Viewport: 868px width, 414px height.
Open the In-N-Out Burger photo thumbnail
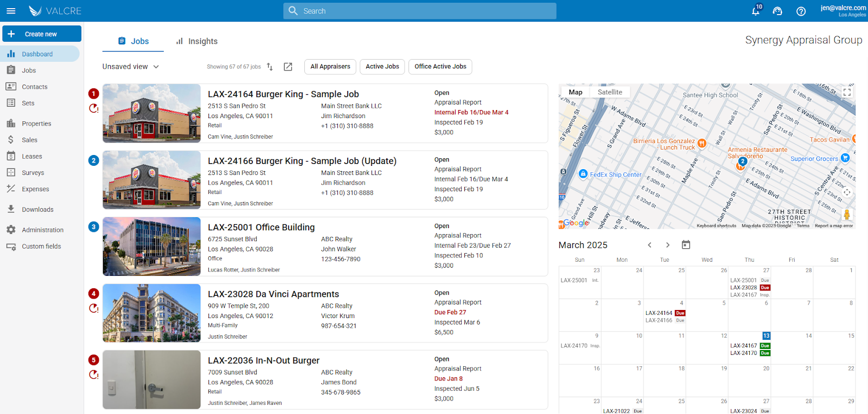tap(152, 379)
